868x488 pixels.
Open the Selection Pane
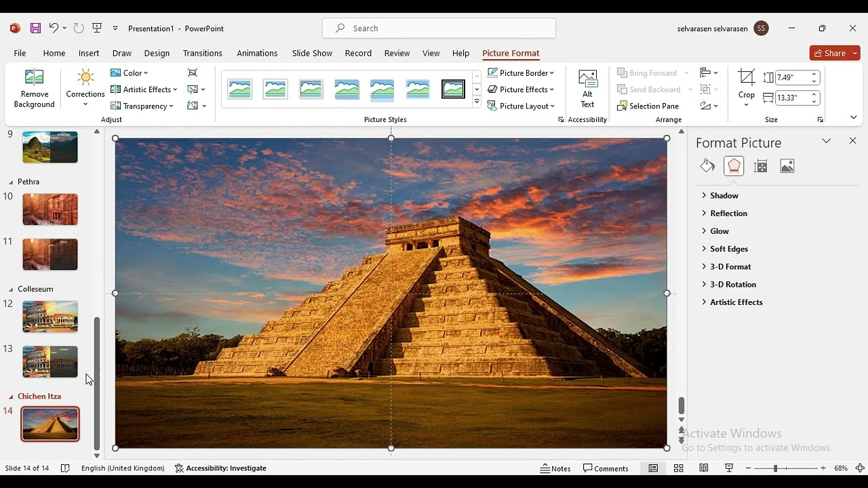click(x=648, y=106)
